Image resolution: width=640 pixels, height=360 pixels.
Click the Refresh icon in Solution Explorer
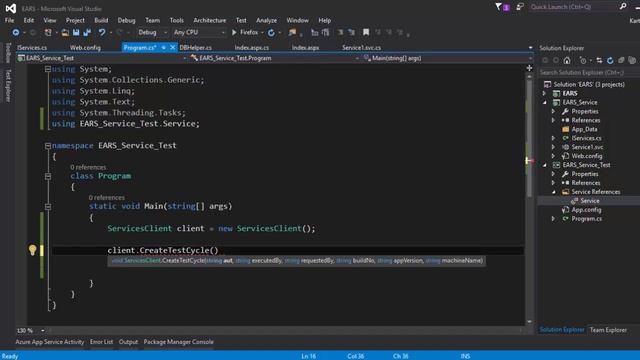(x=610, y=60)
